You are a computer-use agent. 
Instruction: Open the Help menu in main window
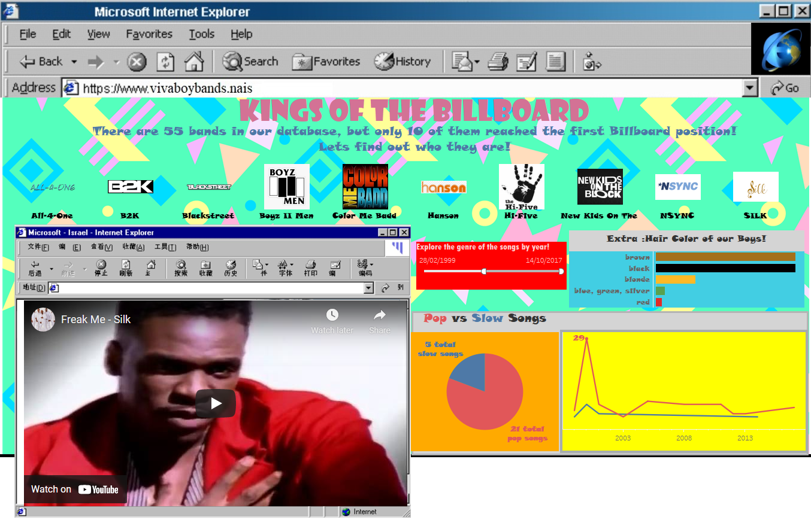click(x=241, y=34)
